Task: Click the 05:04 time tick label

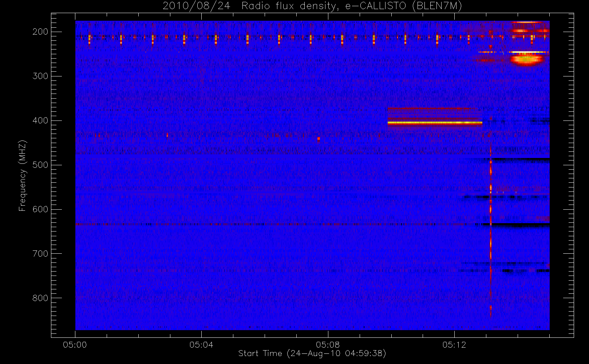Action: 201,345
